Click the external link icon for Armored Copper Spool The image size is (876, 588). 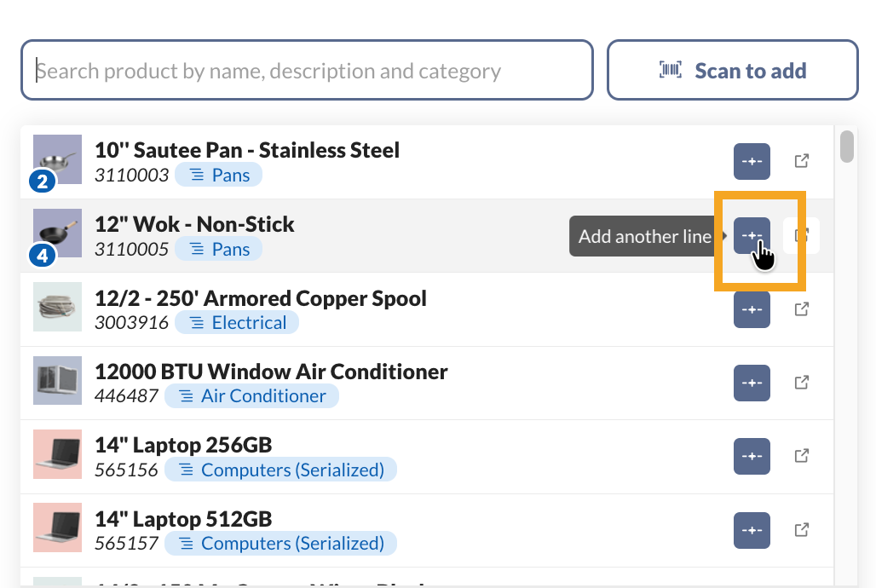[x=801, y=308]
